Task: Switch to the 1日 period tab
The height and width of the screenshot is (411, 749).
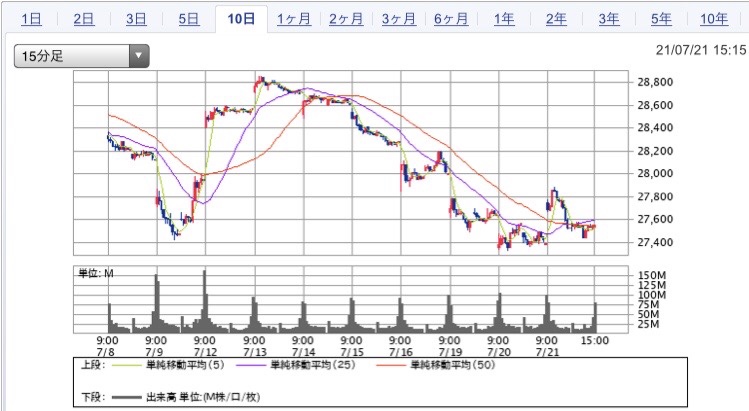Action: [x=32, y=19]
